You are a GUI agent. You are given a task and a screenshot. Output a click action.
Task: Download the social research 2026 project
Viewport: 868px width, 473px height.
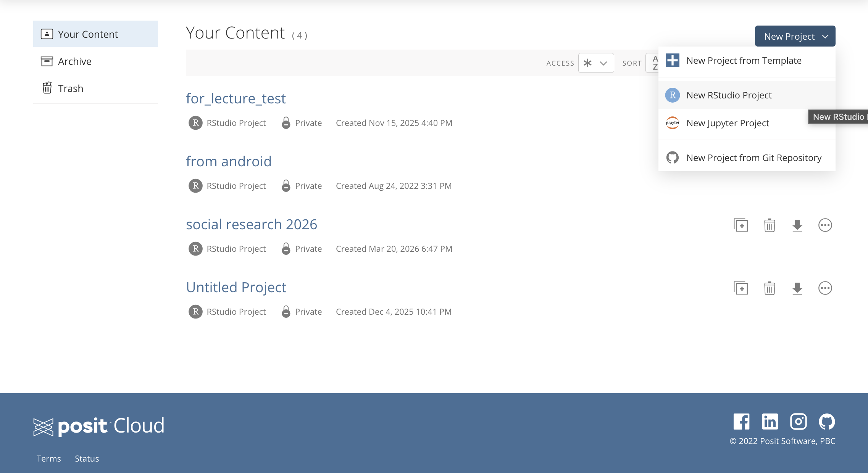(x=797, y=225)
